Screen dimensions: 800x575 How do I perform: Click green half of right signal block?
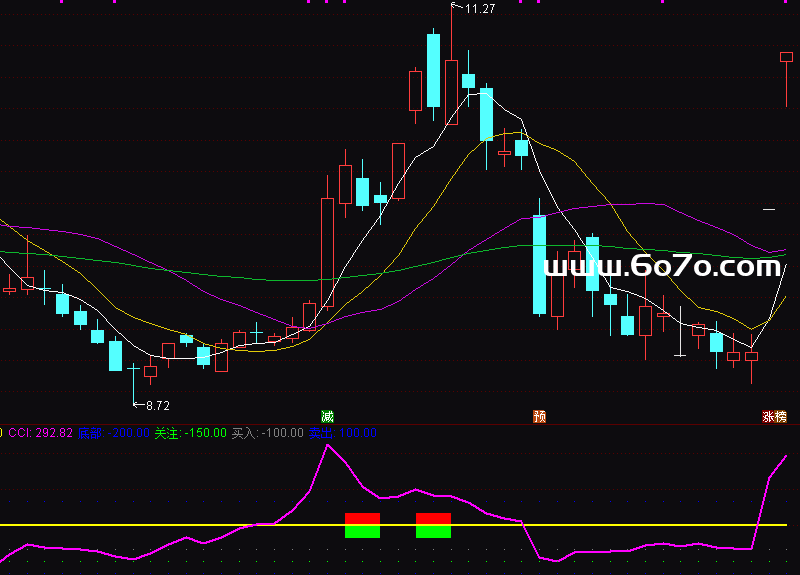433,531
